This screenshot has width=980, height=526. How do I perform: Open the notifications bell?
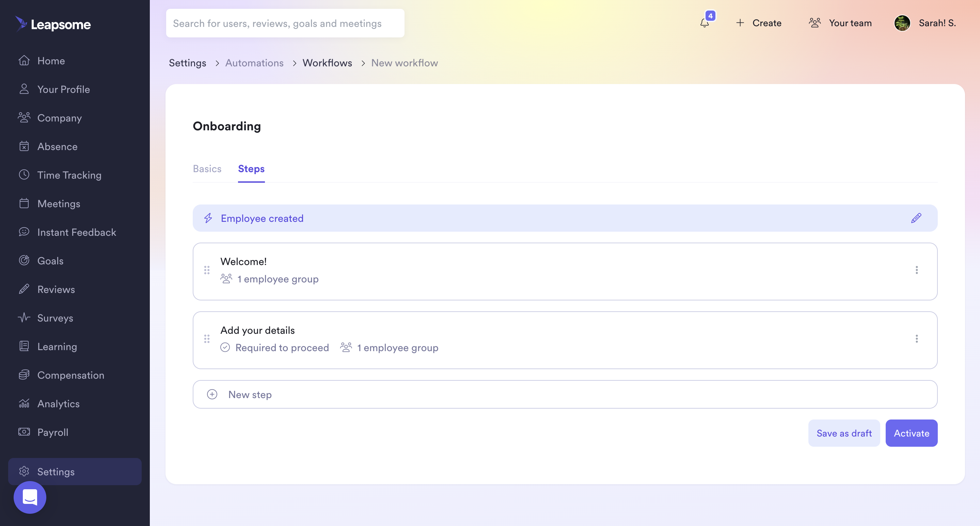pyautogui.click(x=705, y=23)
